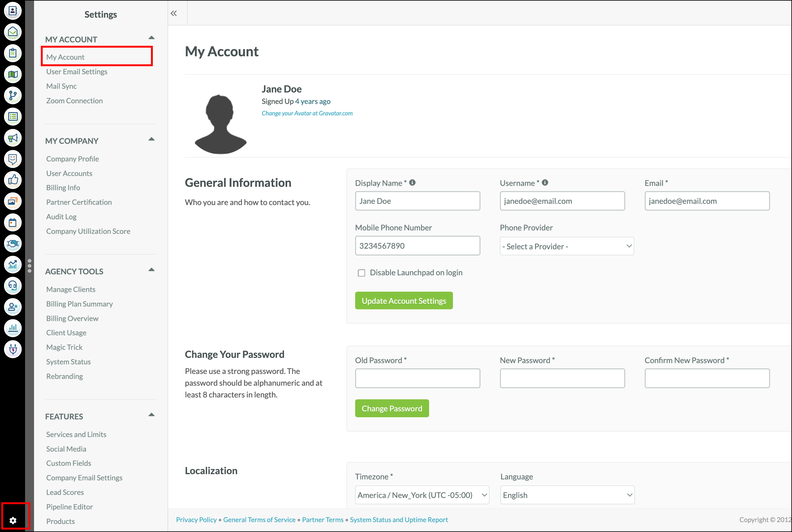Click the settings gear icon at bottom

[13, 520]
